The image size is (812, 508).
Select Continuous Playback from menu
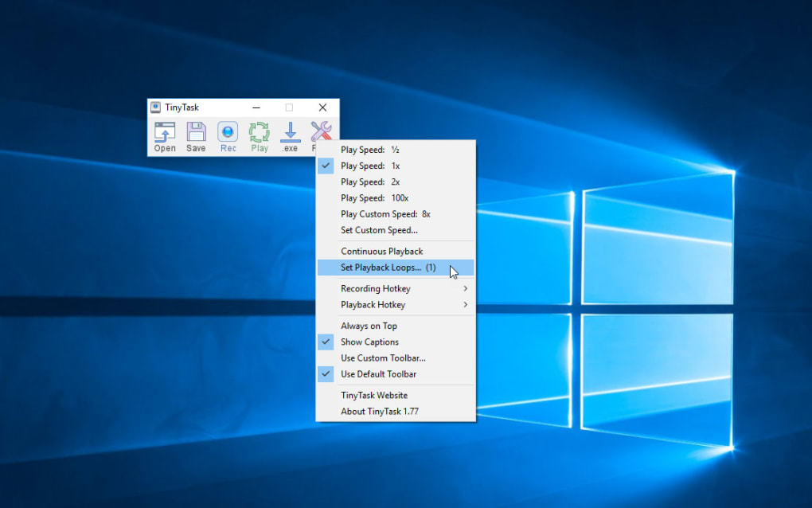point(382,252)
